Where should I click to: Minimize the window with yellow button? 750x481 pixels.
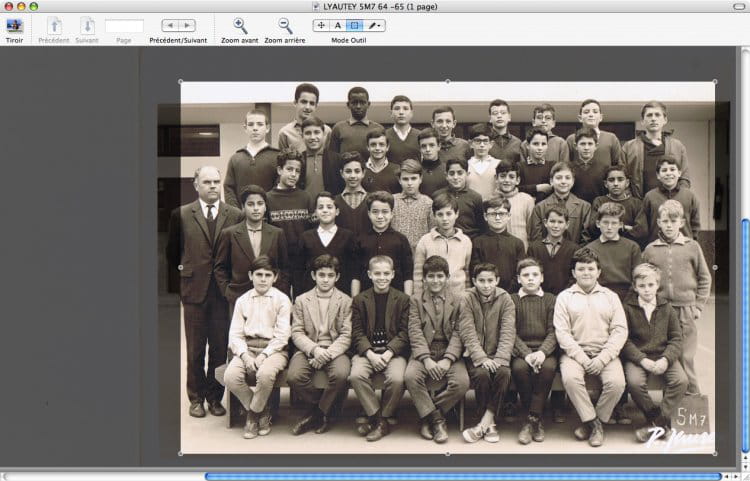(x=20, y=6)
